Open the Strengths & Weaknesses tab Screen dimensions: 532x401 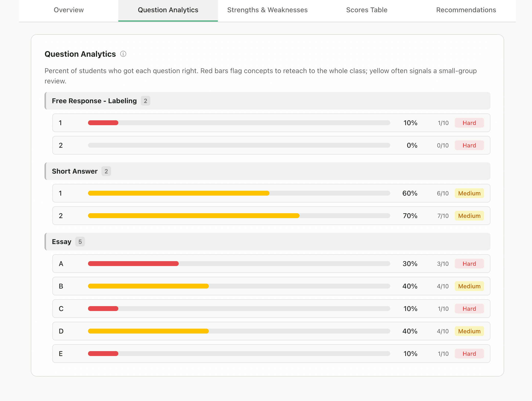(267, 10)
